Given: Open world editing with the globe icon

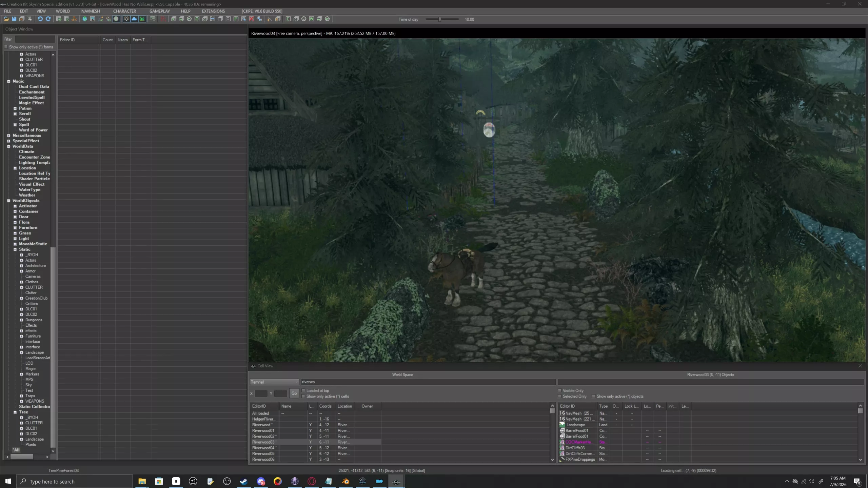Looking at the screenshot, I should coord(85,19).
